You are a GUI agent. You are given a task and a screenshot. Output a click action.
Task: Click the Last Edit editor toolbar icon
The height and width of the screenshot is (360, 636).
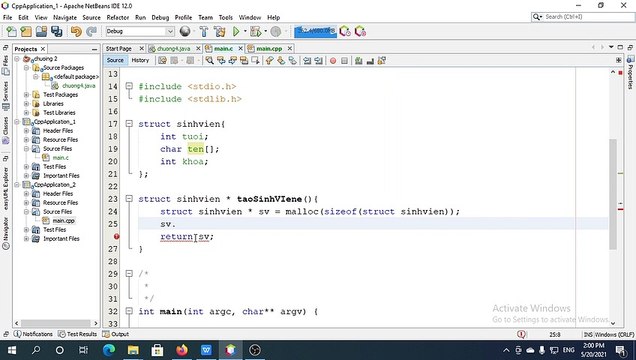click(162, 60)
